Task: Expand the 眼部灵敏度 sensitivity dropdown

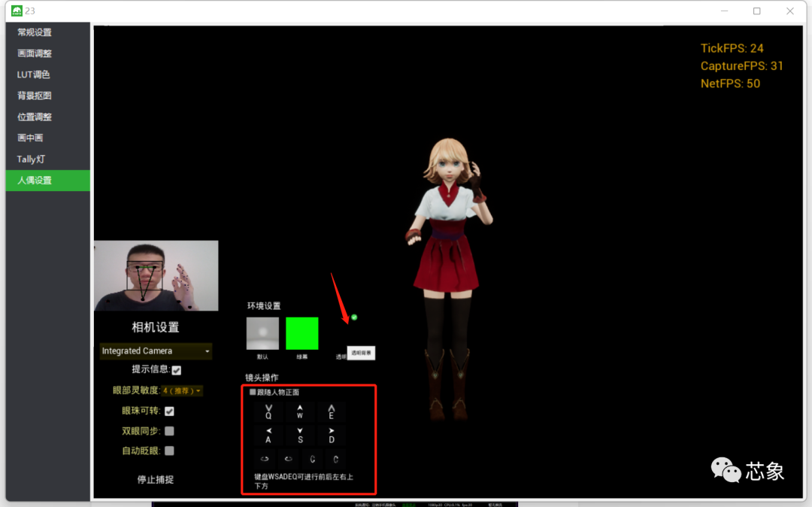Action: pos(182,390)
